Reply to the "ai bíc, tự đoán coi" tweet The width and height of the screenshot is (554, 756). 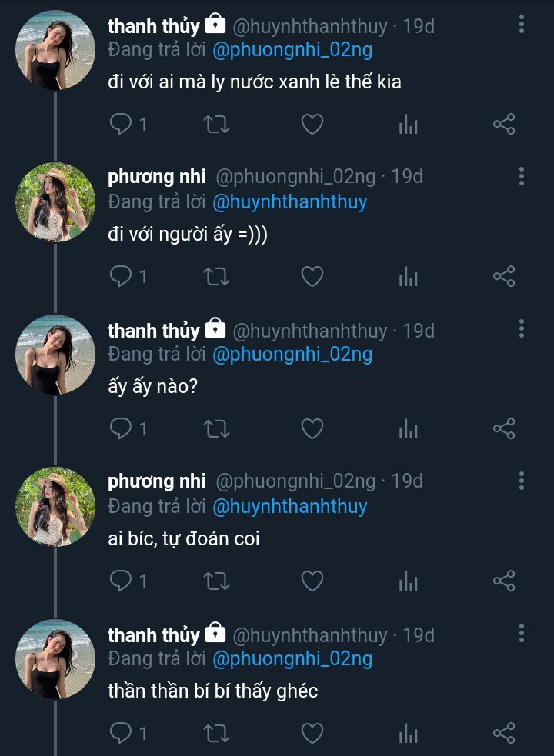click(x=122, y=581)
